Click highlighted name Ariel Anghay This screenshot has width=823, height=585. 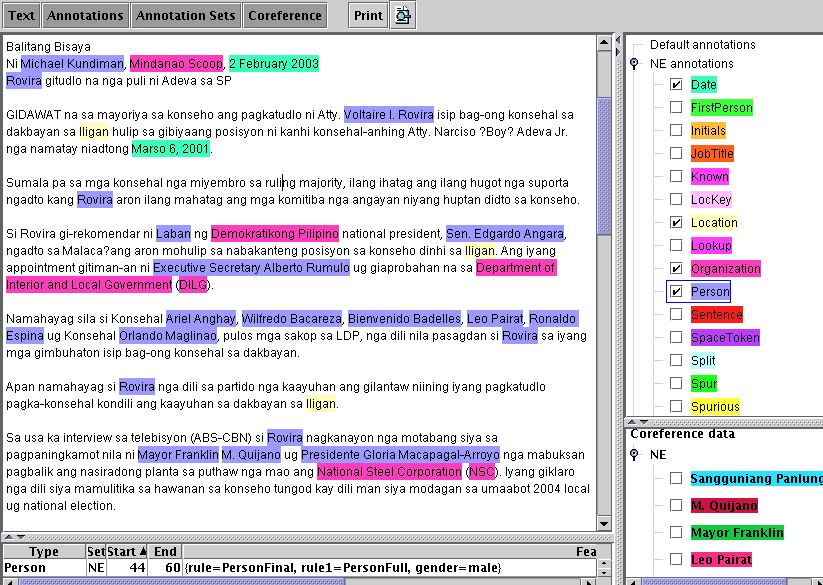pyautogui.click(x=201, y=319)
